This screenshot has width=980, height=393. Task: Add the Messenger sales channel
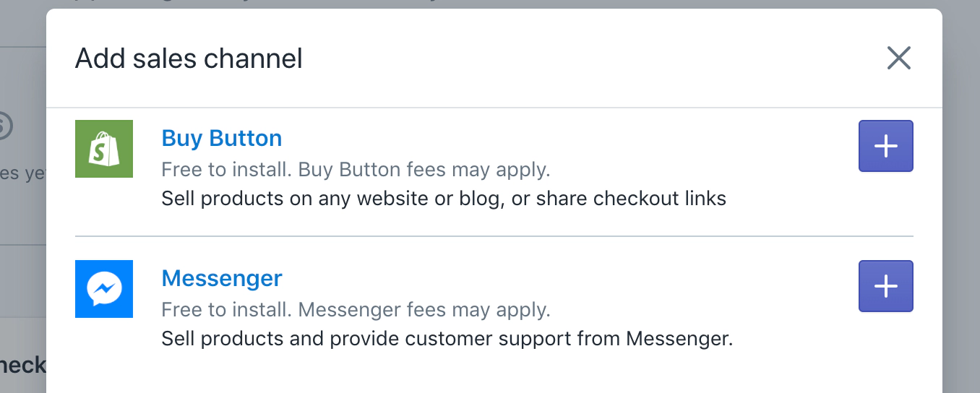(885, 286)
